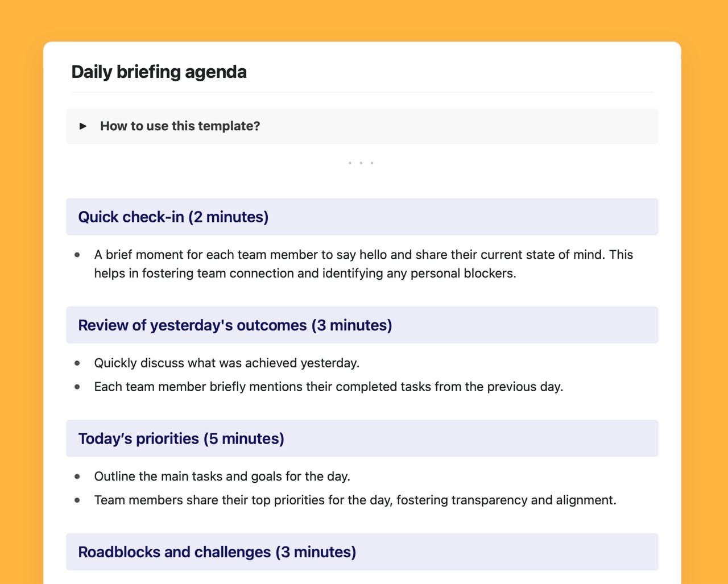The width and height of the screenshot is (728, 584).
Task: Click the 'Quick check-in (2 minutes)' section header
Action: 173,217
